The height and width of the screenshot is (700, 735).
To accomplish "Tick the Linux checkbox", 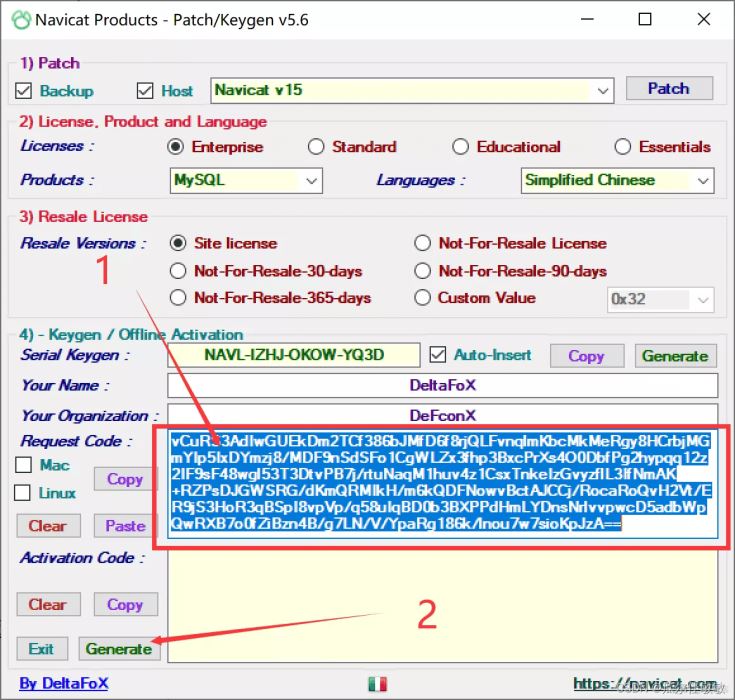I will point(25,493).
